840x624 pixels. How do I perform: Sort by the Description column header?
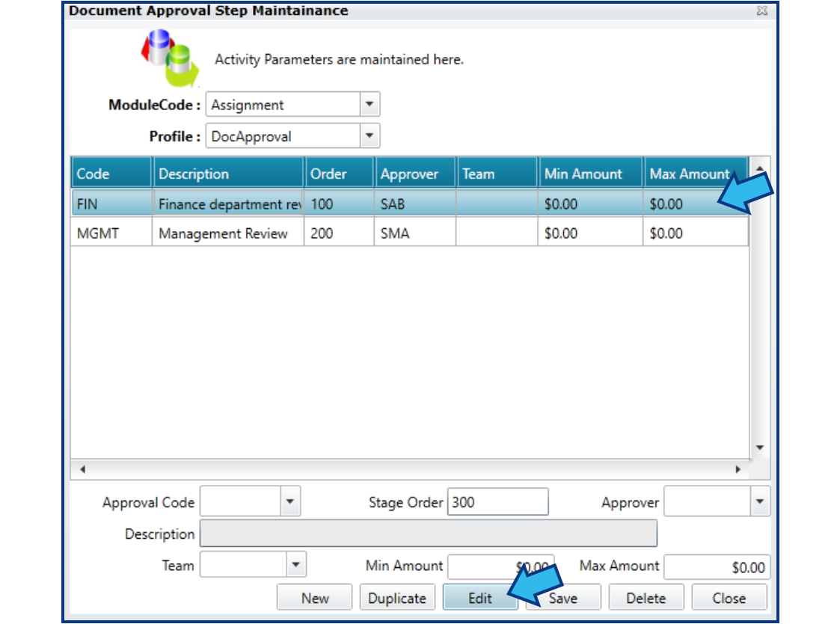229,174
